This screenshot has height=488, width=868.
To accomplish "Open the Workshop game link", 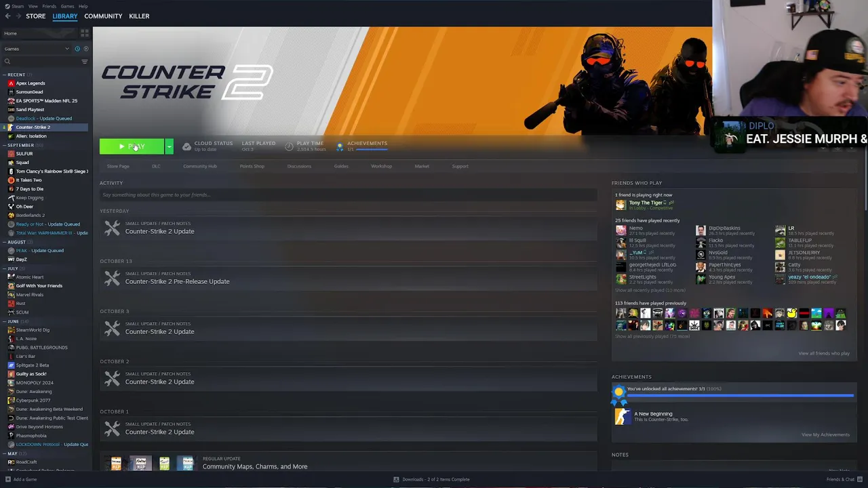I will click(x=381, y=166).
